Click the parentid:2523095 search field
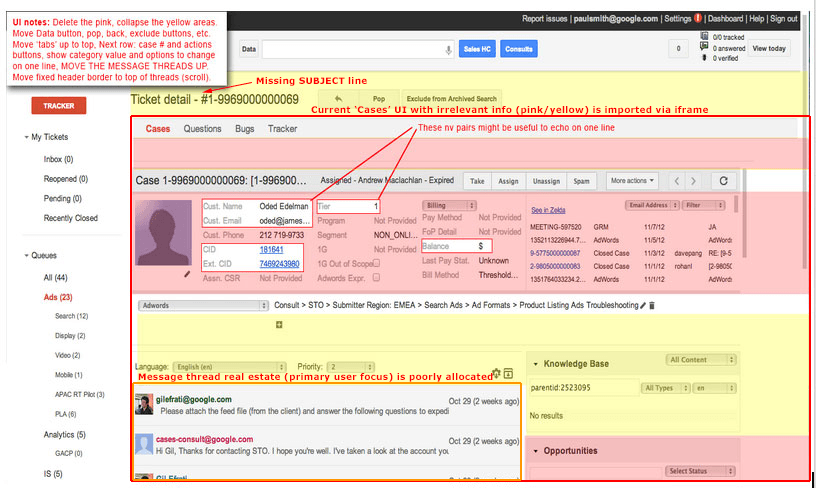Screen dimensions: 816x488 [x=583, y=388]
